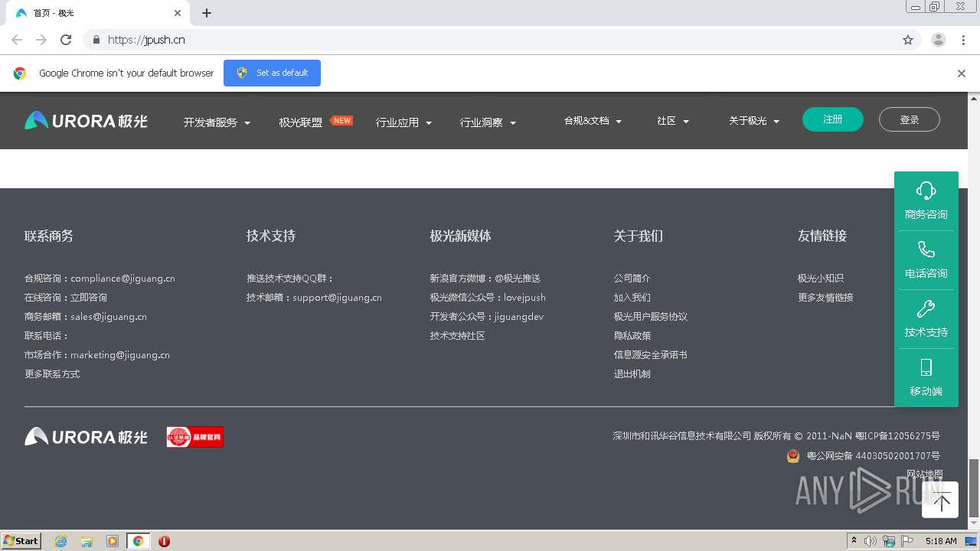The width and height of the screenshot is (980, 551).
Task: Expand 合规&文档 dropdown menu
Action: point(593,121)
